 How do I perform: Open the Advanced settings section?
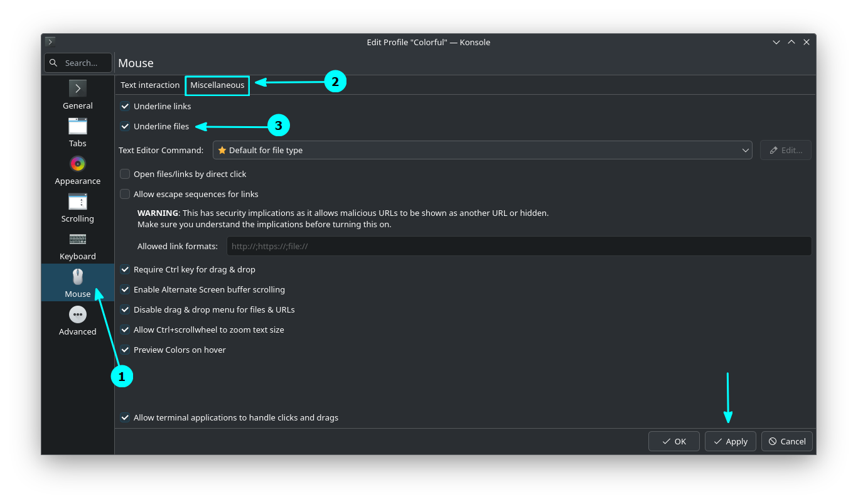point(77,321)
